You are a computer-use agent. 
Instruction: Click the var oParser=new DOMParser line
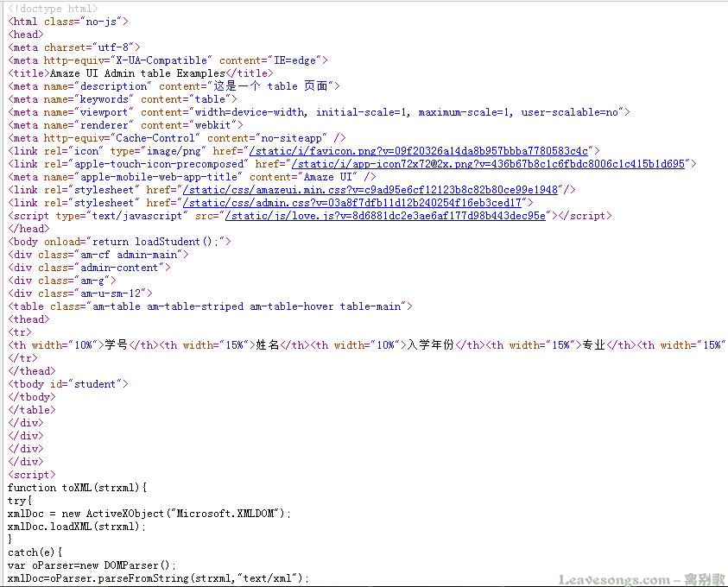(92, 565)
